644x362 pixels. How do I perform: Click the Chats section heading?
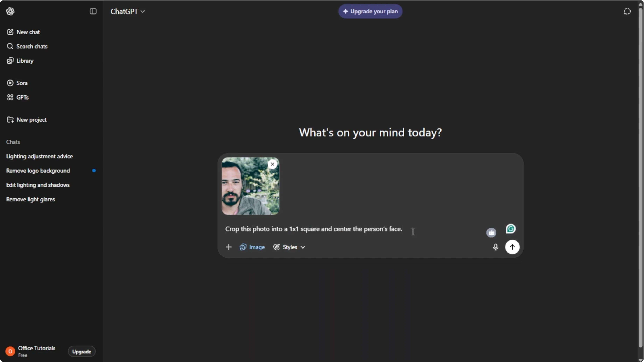[x=13, y=142]
